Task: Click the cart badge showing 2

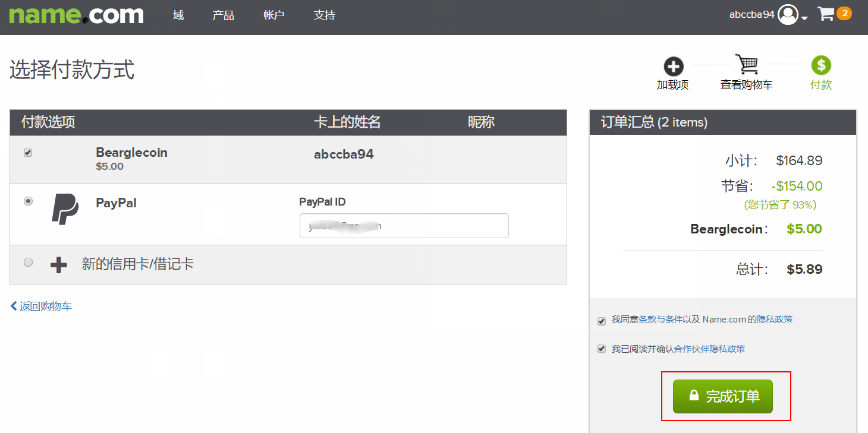Action: click(844, 12)
